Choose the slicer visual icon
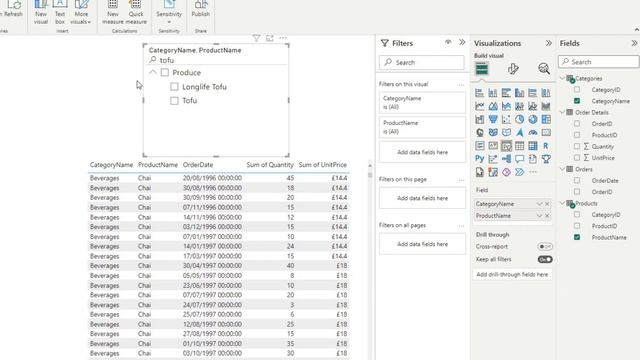Screen dimensions: 640x360 (506, 146)
